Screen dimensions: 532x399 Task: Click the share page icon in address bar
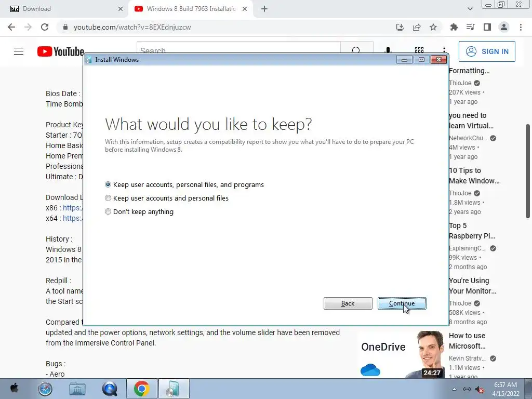coord(417,27)
